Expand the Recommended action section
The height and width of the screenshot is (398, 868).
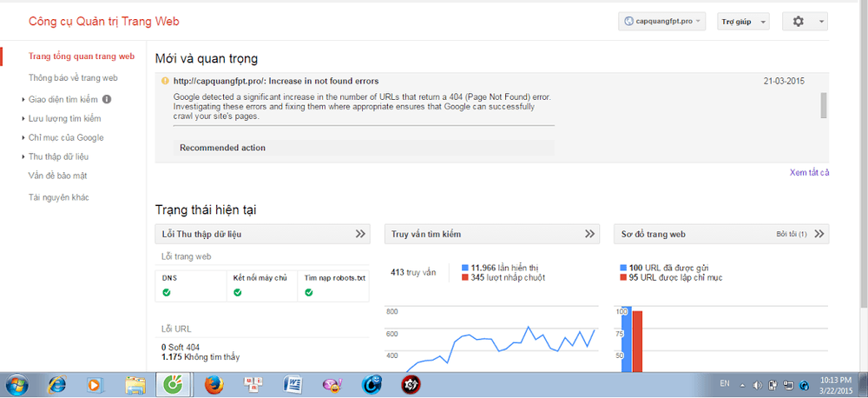coord(364,148)
